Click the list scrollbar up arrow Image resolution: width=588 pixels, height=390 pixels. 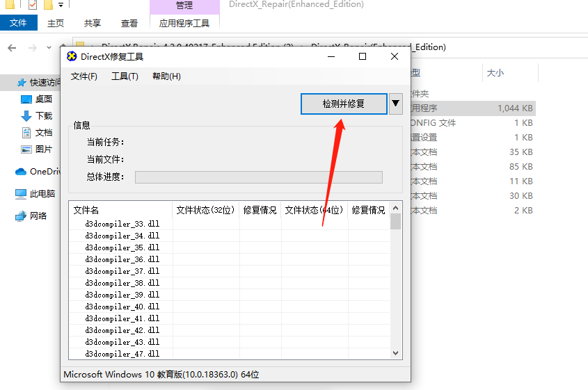[396, 208]
